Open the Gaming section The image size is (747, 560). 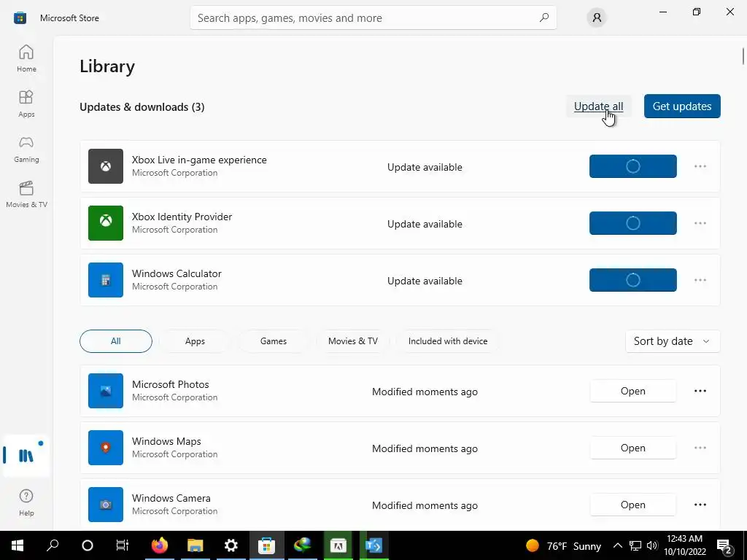point(26,149)
